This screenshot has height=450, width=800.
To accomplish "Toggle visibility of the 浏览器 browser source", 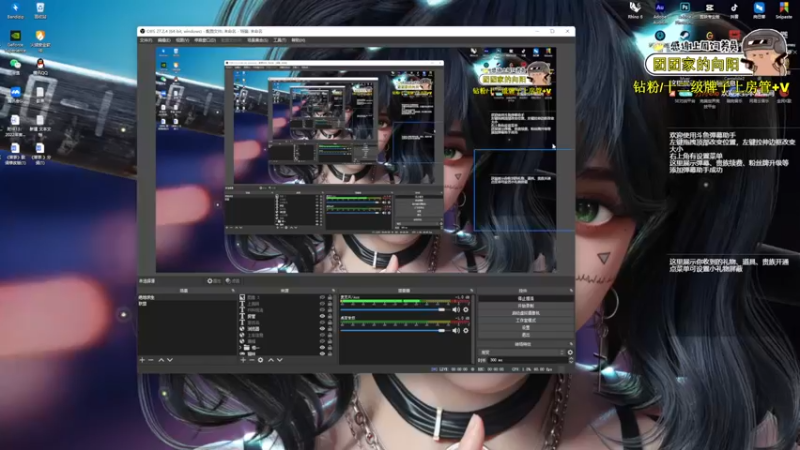I will tap(322, 329).
